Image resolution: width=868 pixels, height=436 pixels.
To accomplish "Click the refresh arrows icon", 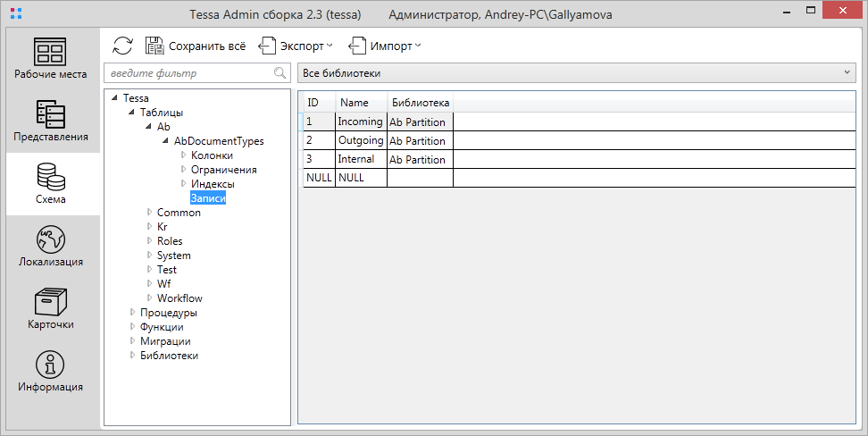I will click(x=122, y=46).
